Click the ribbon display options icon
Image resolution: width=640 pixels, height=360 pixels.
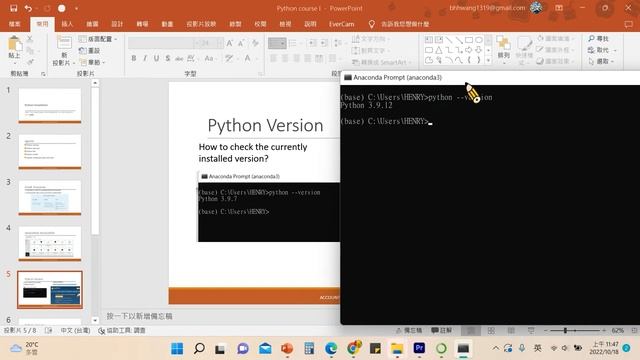pos(559,8)
